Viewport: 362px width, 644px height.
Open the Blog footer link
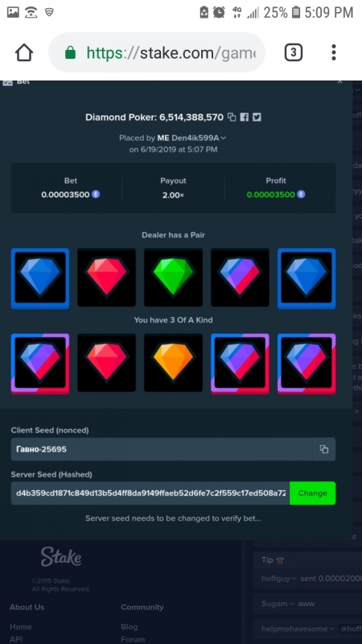[x=130, y=627]
